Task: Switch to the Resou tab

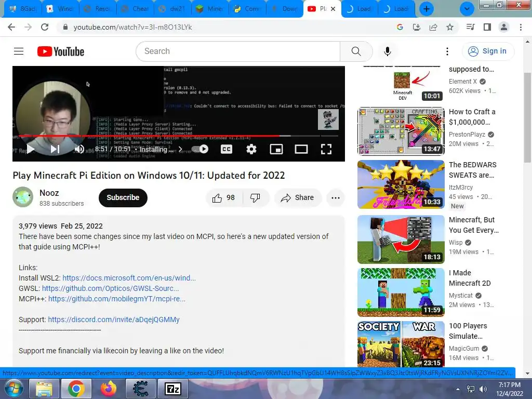Action: 98,9
